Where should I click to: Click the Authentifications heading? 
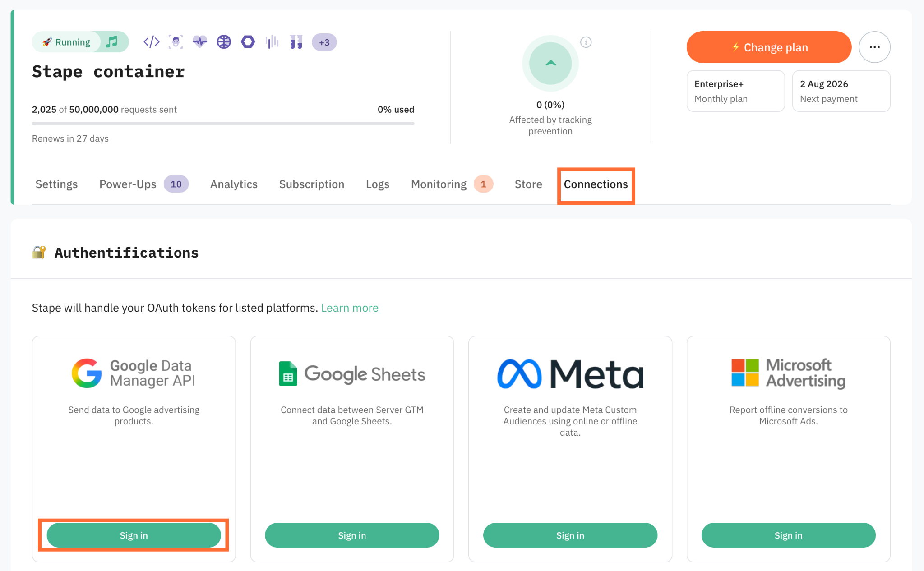click(126, 252)
